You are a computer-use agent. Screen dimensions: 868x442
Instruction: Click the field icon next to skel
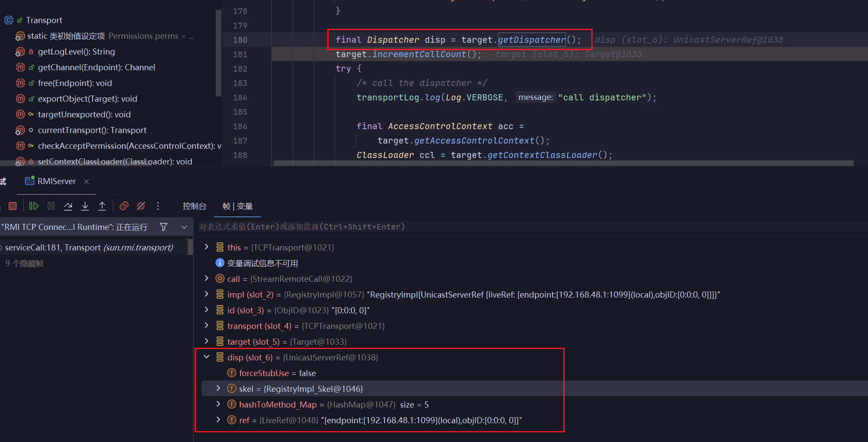click(232, 388)
